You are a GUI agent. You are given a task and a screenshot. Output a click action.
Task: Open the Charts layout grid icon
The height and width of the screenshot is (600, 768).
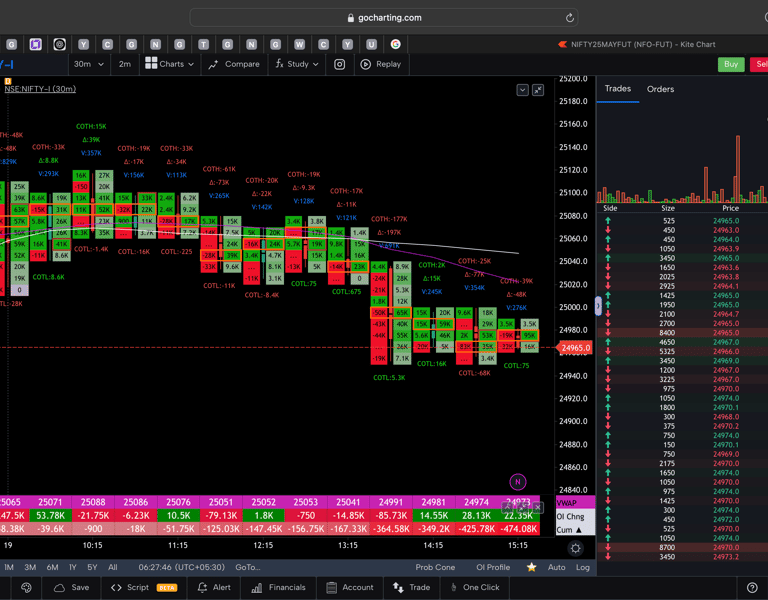point(151,63)
